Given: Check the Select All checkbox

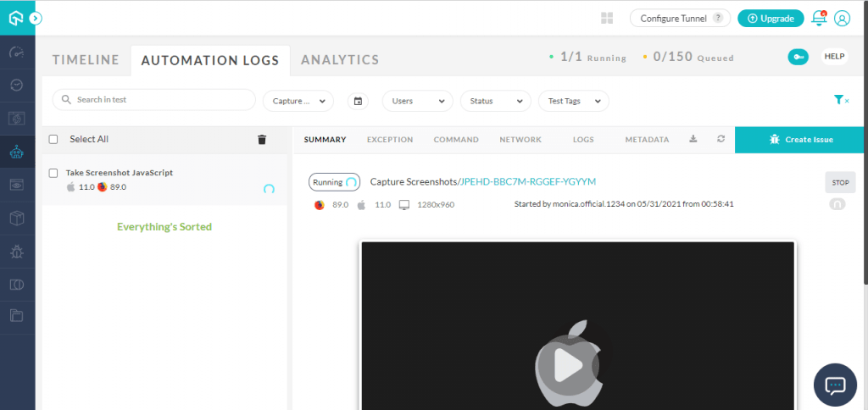Looking at the screenshot, I should pyautogui.click(x=53, y=140).
